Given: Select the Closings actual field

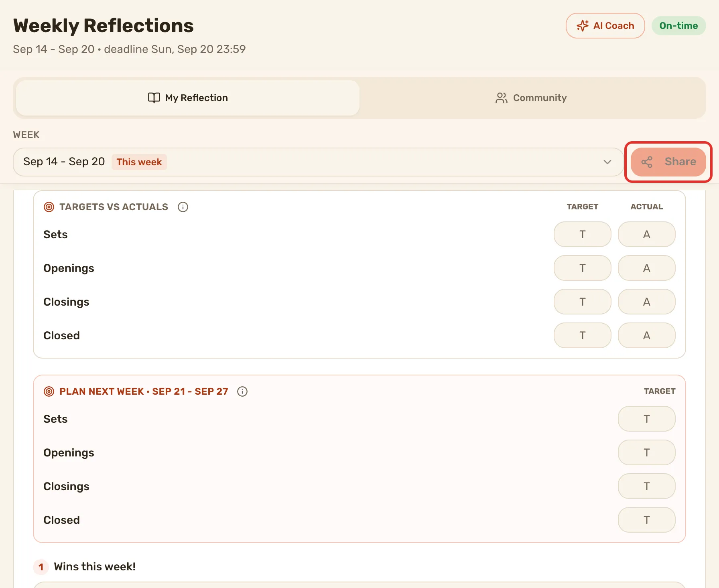Looking at the screenshot, I should coord(647,302).
